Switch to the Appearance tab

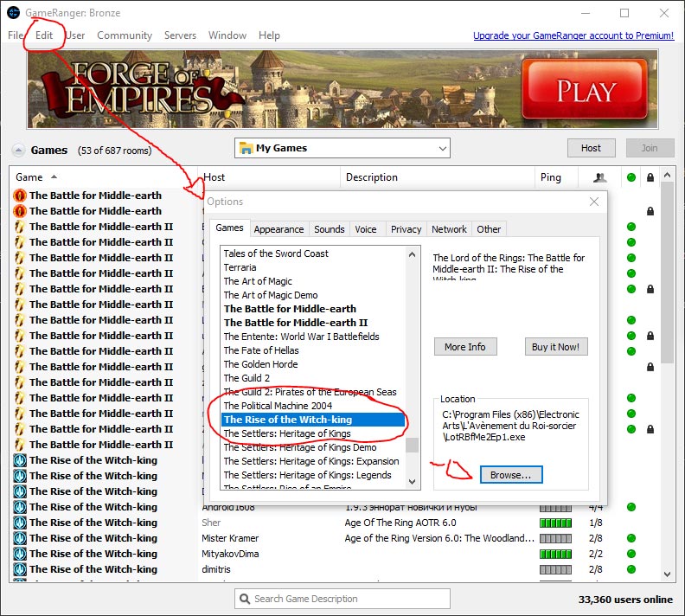(x=278, y=229)
